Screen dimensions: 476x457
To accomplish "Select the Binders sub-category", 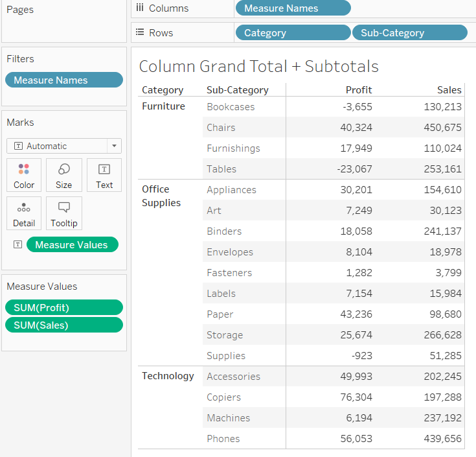I will click(x=224, y=231).
